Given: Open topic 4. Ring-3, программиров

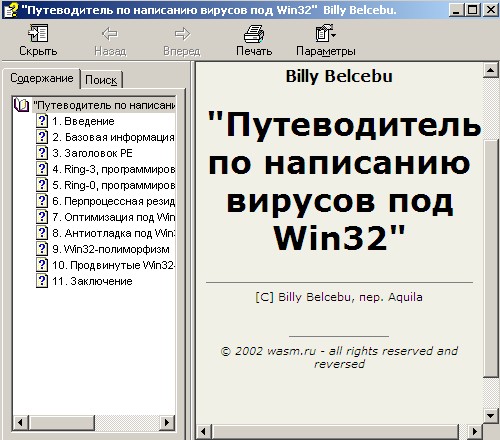Looking at the screenshot, I should tap(113, 169).
